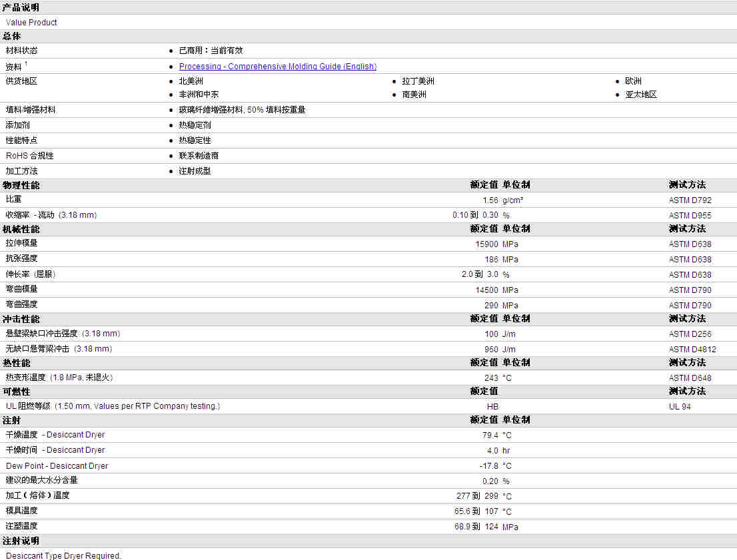Click the 联系制造商 entry
The image size is (737, 560).
[x=199, y=156]
